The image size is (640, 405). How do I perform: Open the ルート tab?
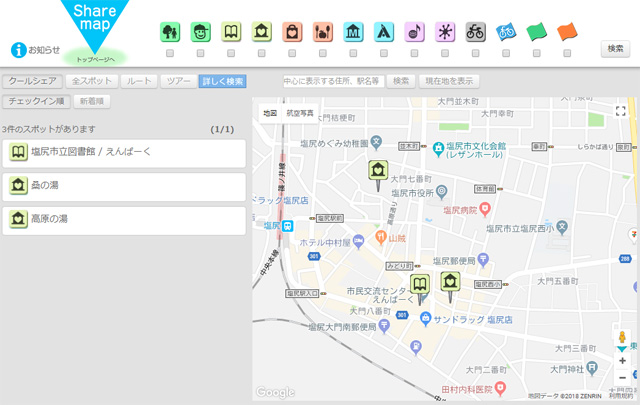pos(139,81)
